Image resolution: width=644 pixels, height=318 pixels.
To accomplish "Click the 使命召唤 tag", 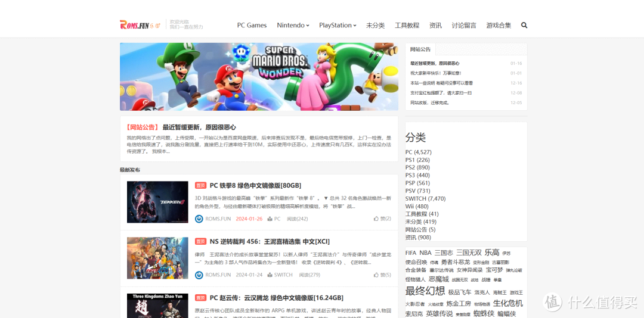I will point(416,262).
